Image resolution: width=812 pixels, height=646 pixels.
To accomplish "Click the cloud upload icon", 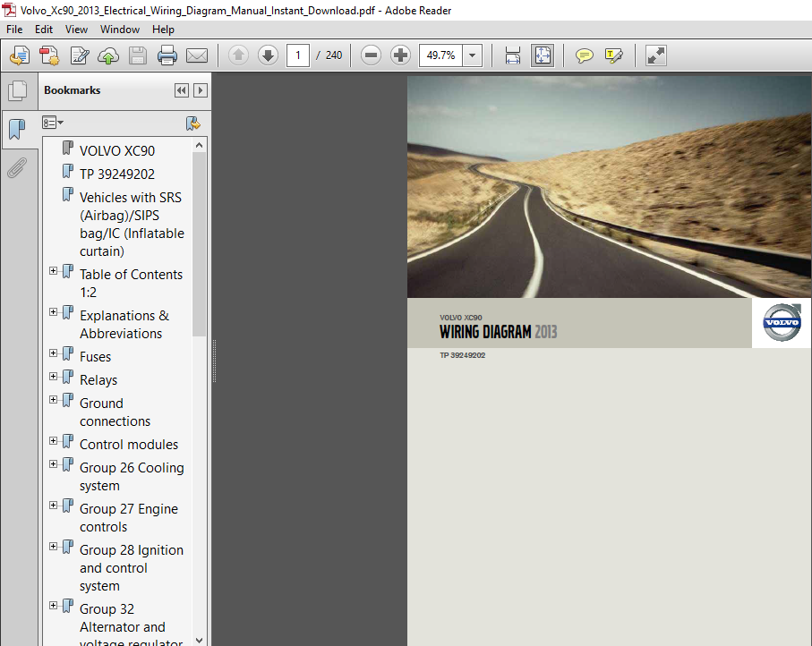I will pos(108,55).
